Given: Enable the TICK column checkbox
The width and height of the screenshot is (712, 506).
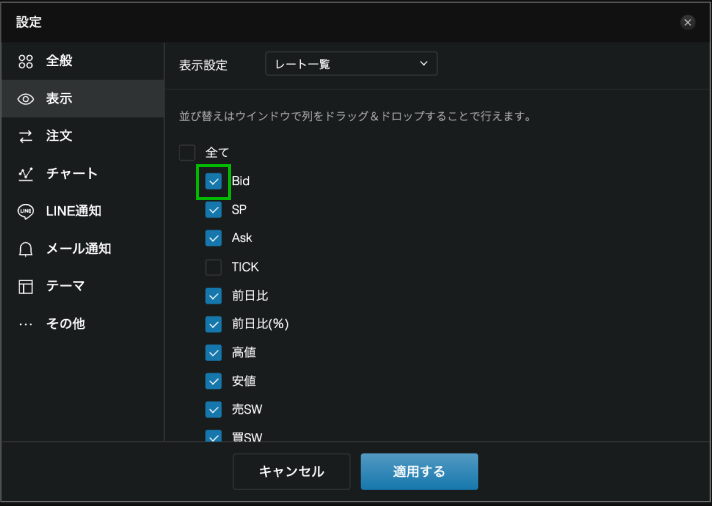Looking at the screenshot, I should pyautogui.click(x=213, y=267).
